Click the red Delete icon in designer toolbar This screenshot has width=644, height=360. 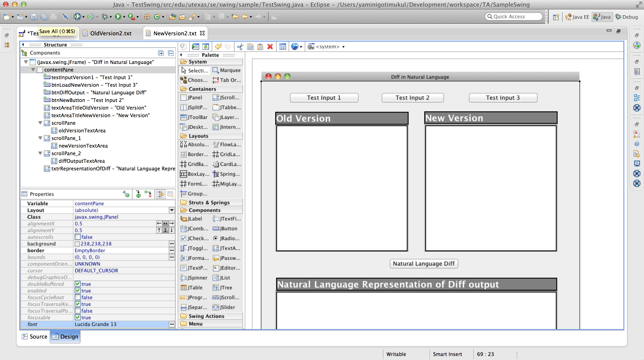[270, 47]
